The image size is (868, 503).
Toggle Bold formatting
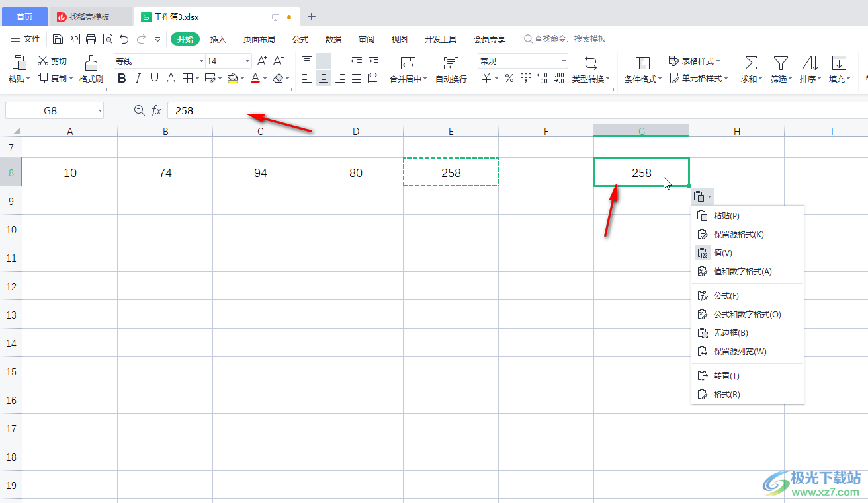122,79
